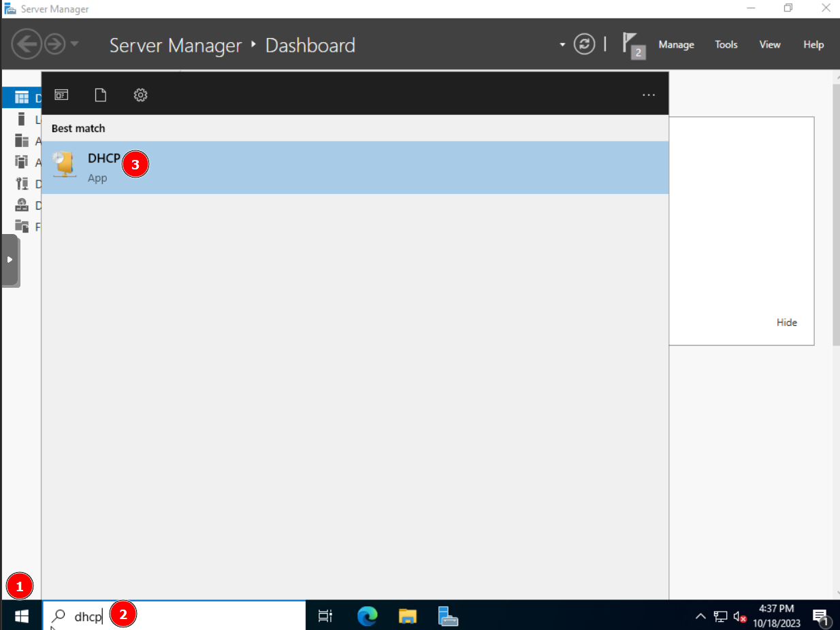Viewport: 840px width, 630px height.
Task: Open the Tools menu
Action: (726, 45)
